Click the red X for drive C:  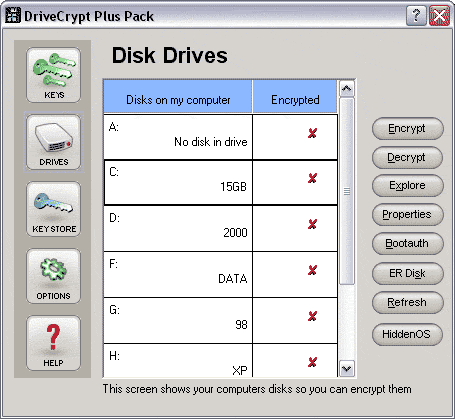click(312, 178)
